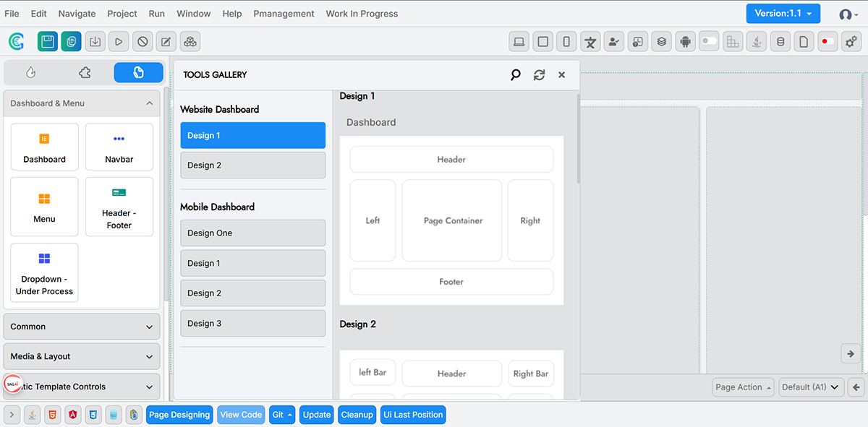Switch to the flame tab in the left panel
Viewport: 868px width, 427px height.
coord(30,72)
